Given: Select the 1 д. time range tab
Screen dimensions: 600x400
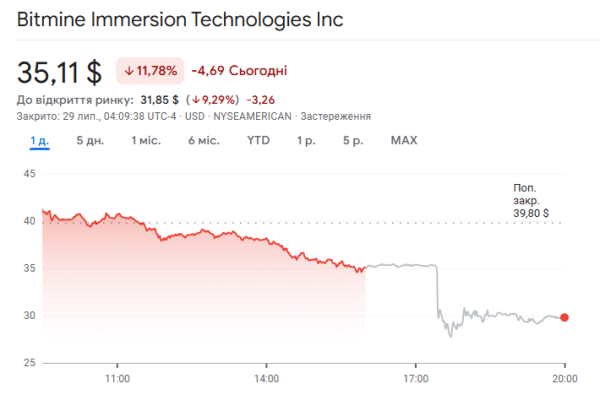Looking at the screenshot, I should 40,140.
